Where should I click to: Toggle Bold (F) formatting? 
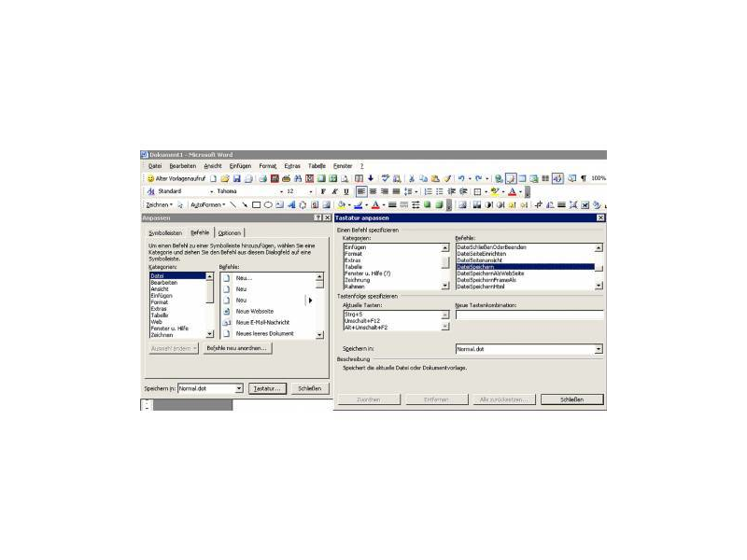point(323,191)
